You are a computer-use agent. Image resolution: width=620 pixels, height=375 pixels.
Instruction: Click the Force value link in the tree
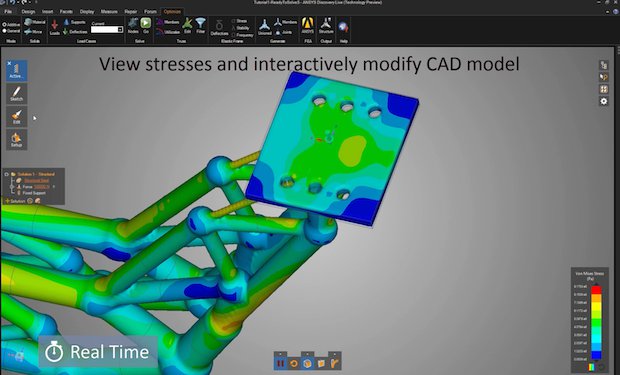(x=42, y=187)
